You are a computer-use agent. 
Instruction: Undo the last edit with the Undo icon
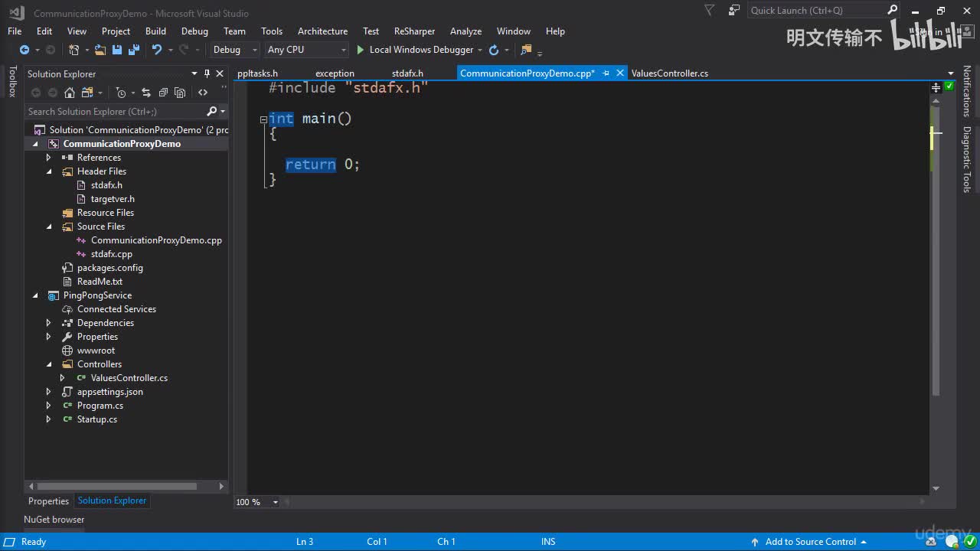(157, 50)
